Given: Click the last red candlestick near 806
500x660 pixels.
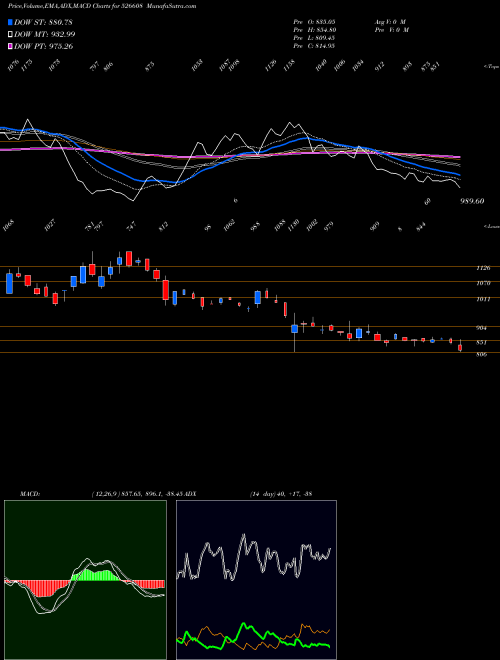Looking at the screenshot, I should click(x=460, y=348).
